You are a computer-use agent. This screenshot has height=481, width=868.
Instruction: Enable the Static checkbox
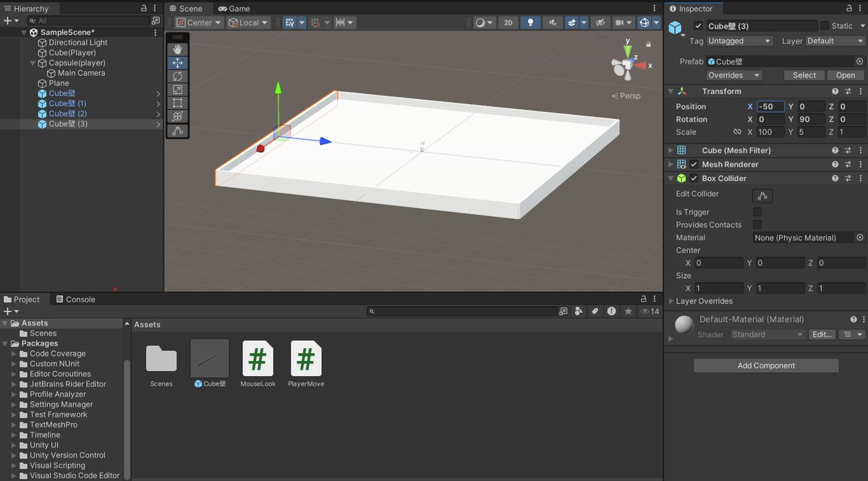point(825,26)
